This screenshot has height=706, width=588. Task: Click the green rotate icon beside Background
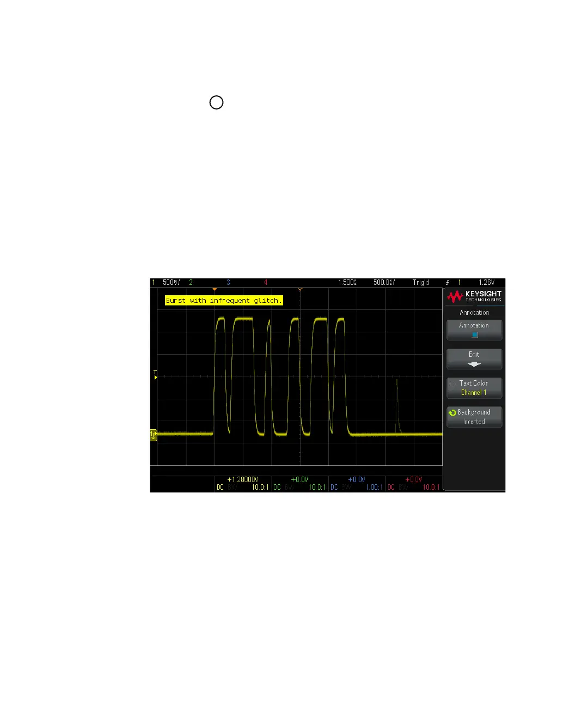[x=452, y=413]
